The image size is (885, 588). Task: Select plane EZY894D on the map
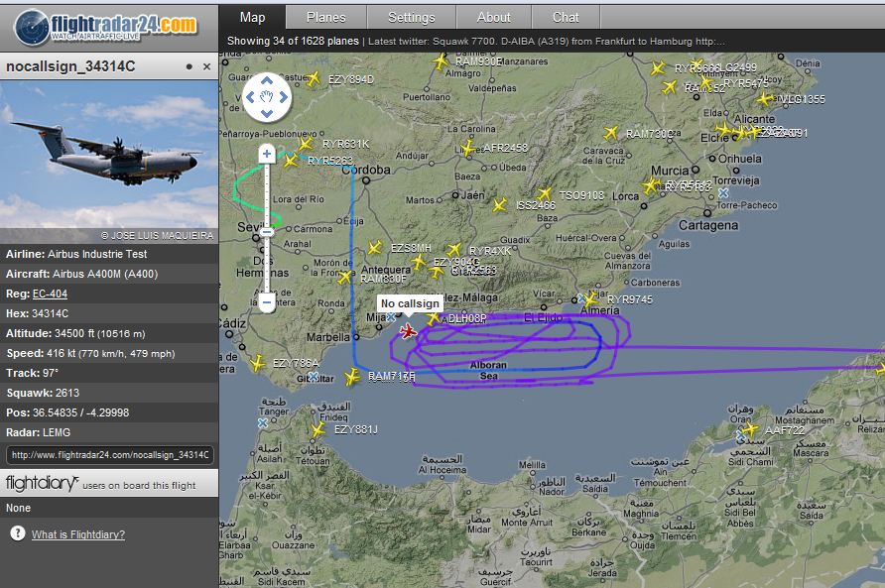tap(315, 79)
